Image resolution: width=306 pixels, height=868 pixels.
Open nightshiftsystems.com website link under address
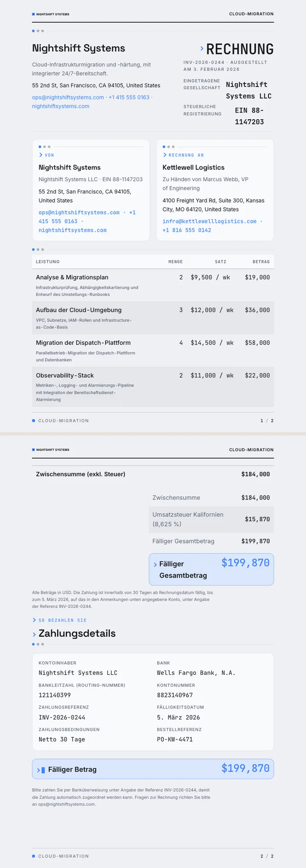tap(61, 106)
